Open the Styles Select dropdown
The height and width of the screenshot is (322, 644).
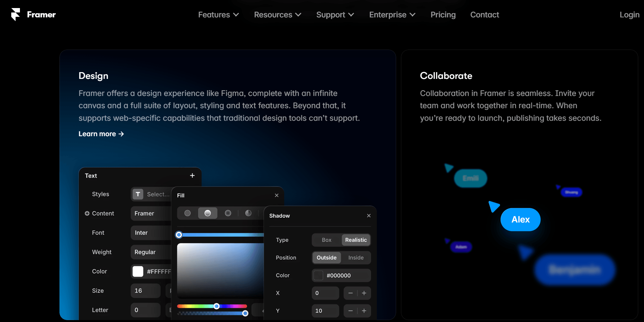[151, 194]
